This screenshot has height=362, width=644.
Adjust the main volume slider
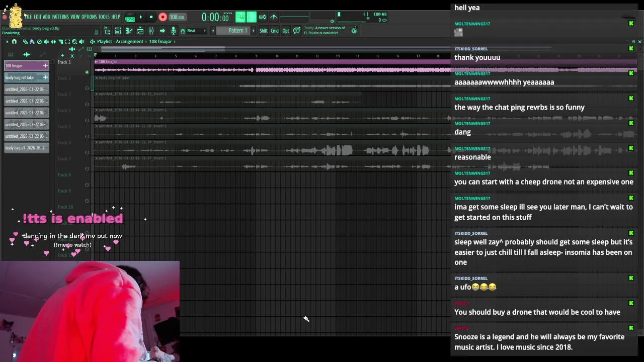coord(332,21)
